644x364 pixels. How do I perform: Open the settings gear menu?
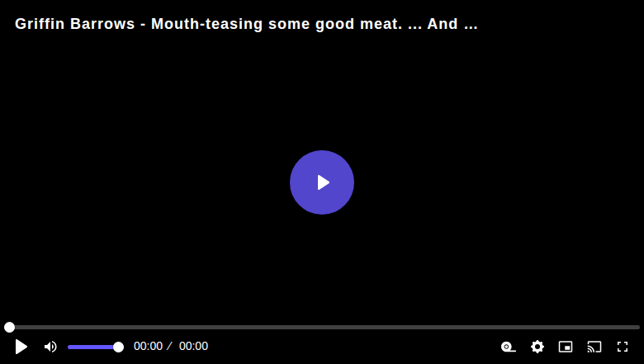click(x=537, y=347)
